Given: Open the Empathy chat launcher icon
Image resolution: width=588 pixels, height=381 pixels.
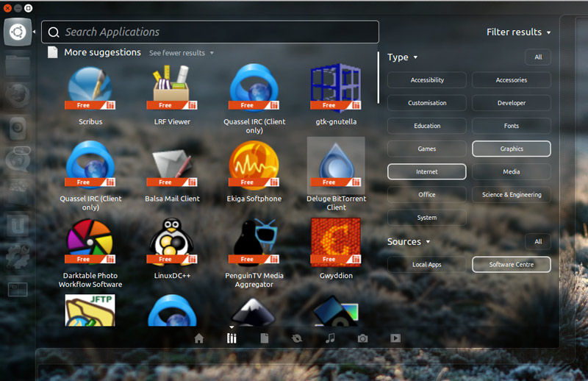Looking at the screenshot, I should coord(18,160).
